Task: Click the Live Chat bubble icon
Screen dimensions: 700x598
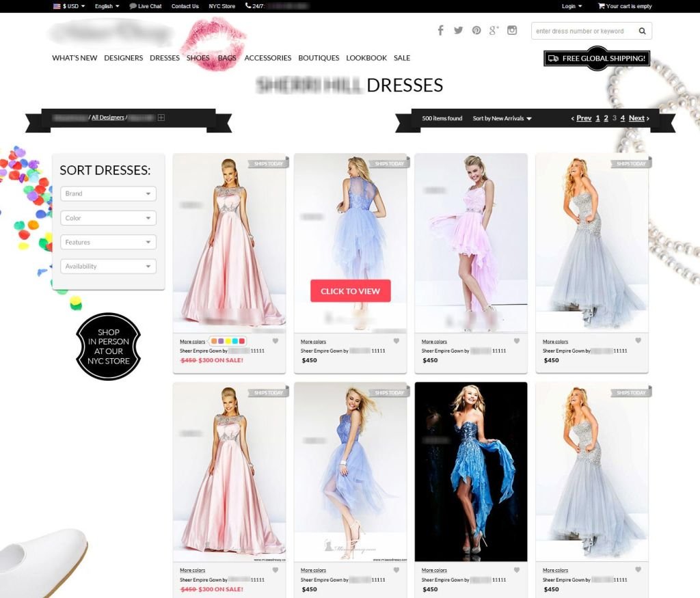Action: tap(133, 6)
